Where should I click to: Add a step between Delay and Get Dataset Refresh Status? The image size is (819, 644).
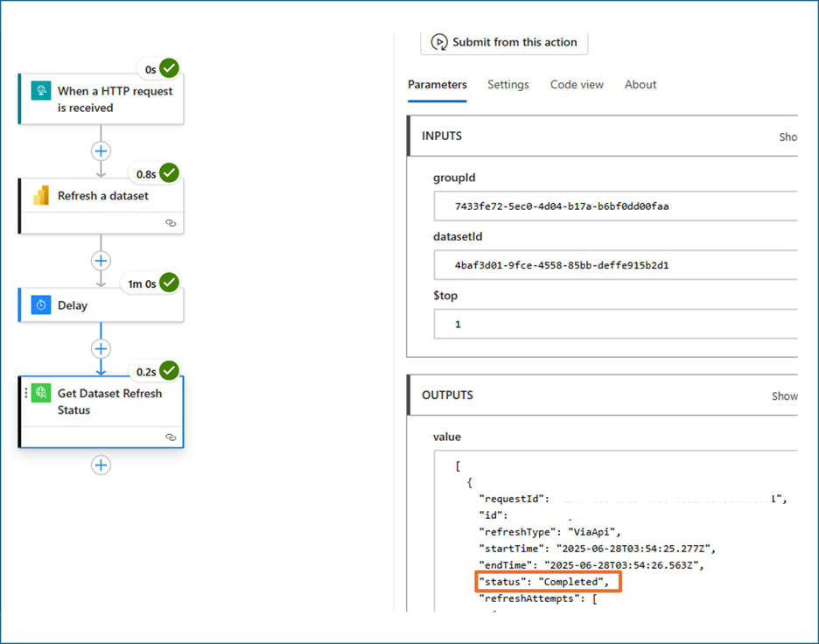click(101, 349)
